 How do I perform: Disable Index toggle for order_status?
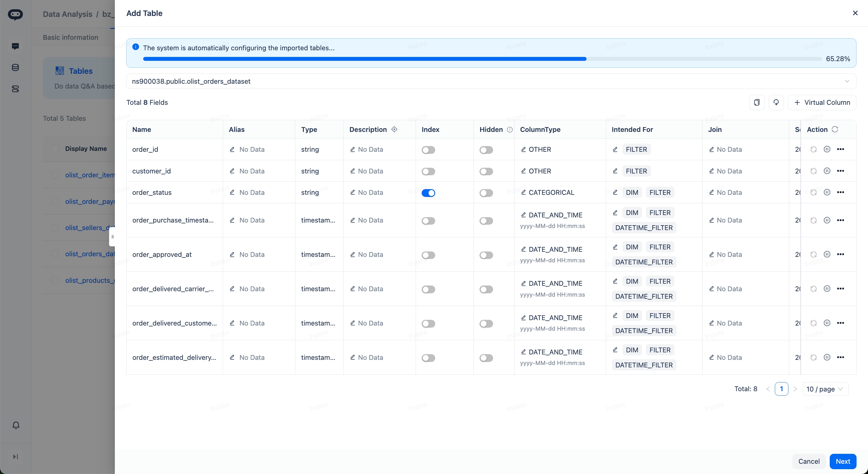coord(428,193)
